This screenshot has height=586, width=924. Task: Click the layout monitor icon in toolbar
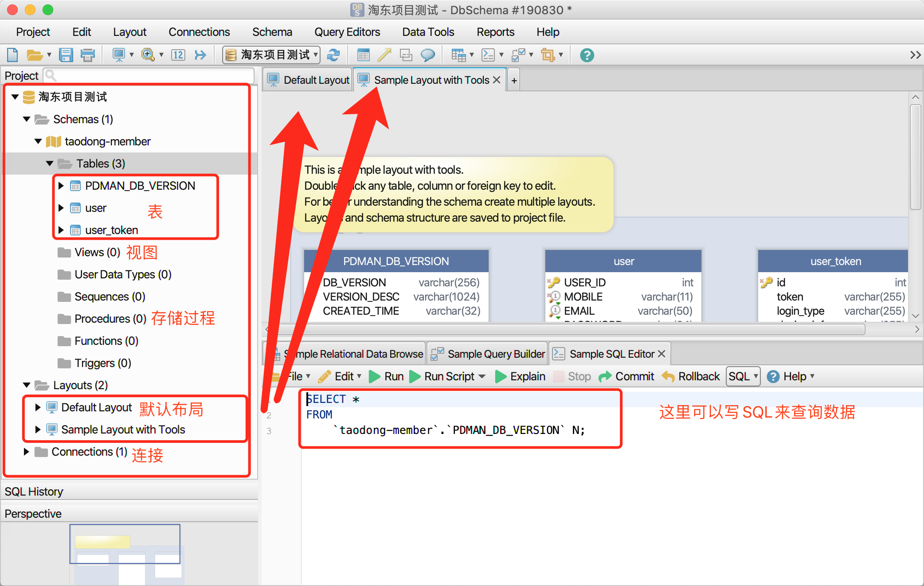[119, 55]
